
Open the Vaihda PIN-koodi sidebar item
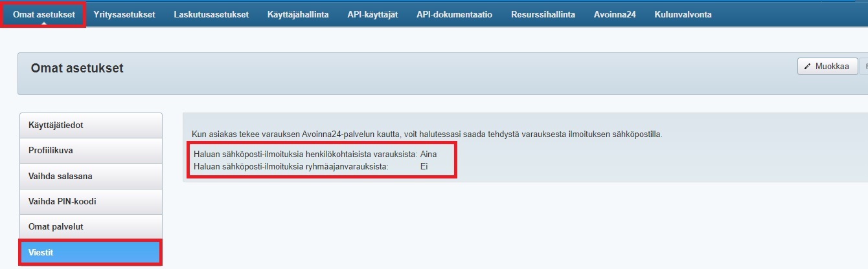click(x=91, y=201)
